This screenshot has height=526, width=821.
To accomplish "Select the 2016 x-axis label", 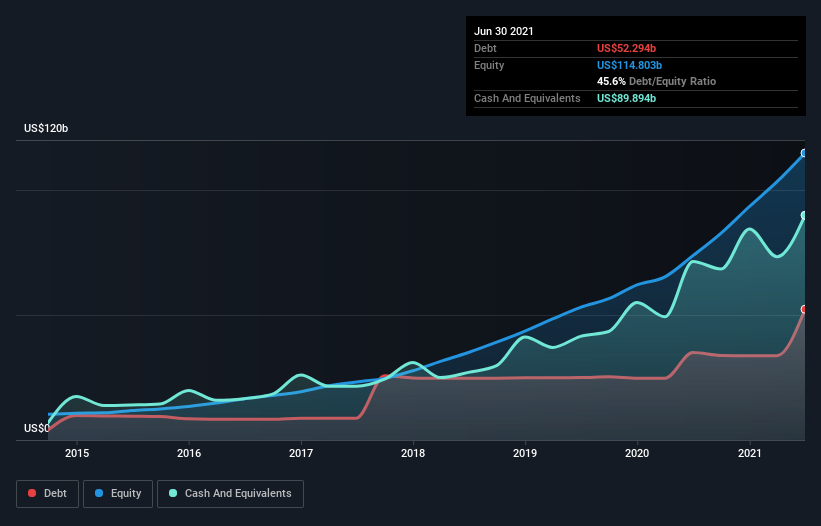I will pos(189,453).
